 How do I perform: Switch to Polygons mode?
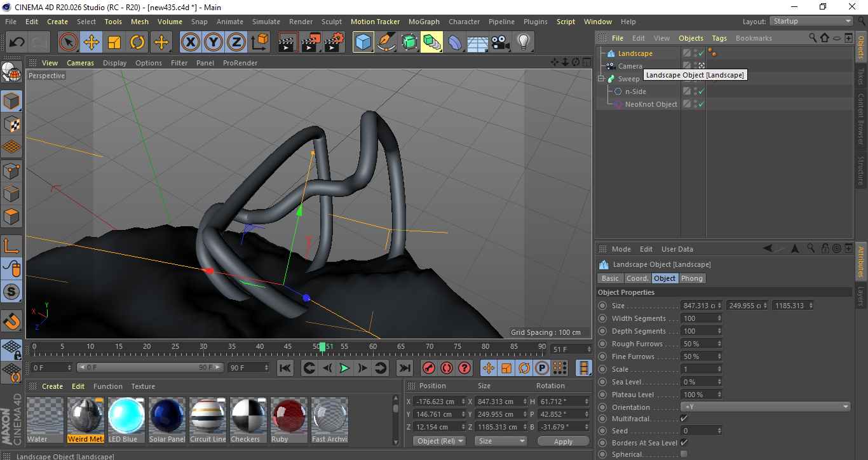[x=12, y=216]
